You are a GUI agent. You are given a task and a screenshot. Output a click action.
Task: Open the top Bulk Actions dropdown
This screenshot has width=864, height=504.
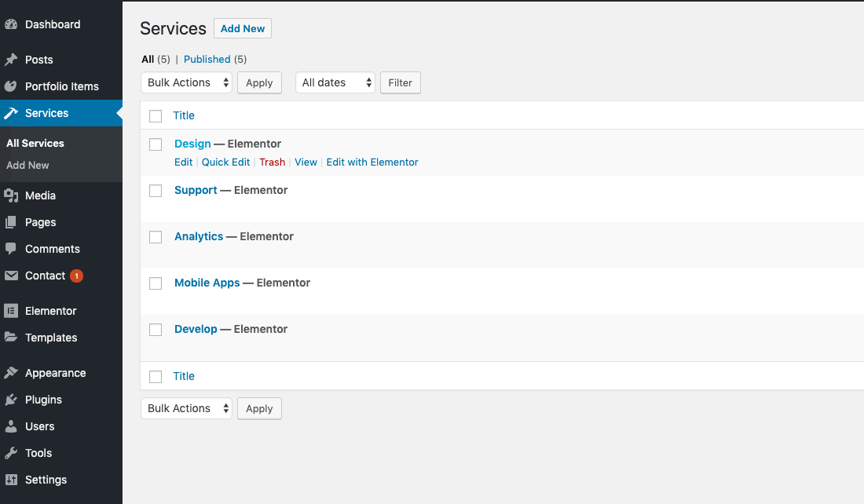pos(186,82)
